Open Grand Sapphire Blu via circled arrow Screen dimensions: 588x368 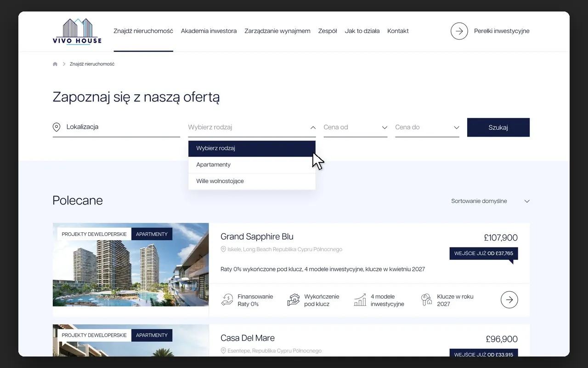[x=509, y=300]
